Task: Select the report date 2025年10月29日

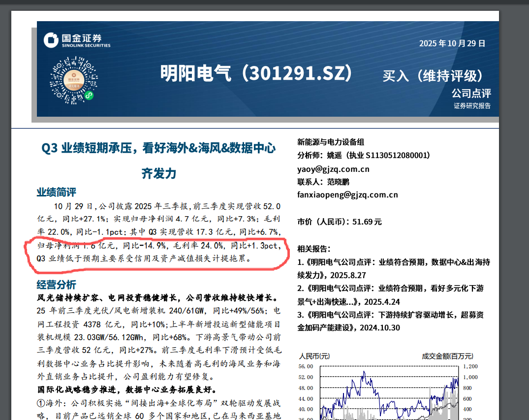Action: 452,43
